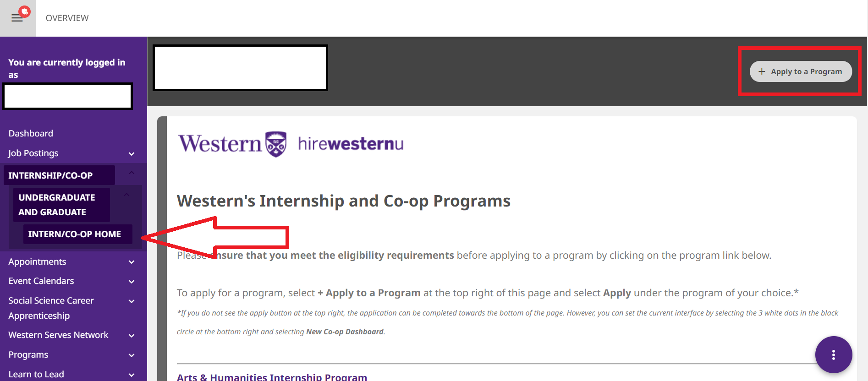Expand the Event Calendars chevron
The image size is (868, 381).
click(x=132, y=282)
